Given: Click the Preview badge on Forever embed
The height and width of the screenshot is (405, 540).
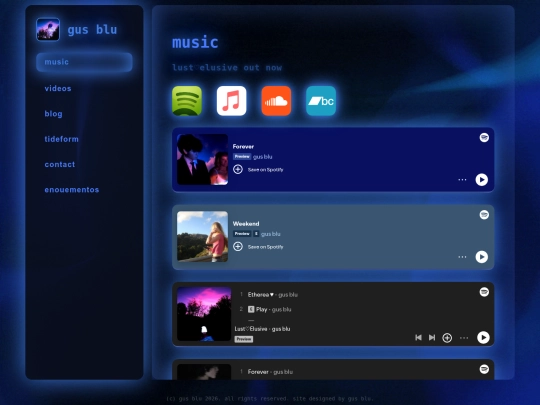Looking at the screenshot, I should (x=242, y=157).
